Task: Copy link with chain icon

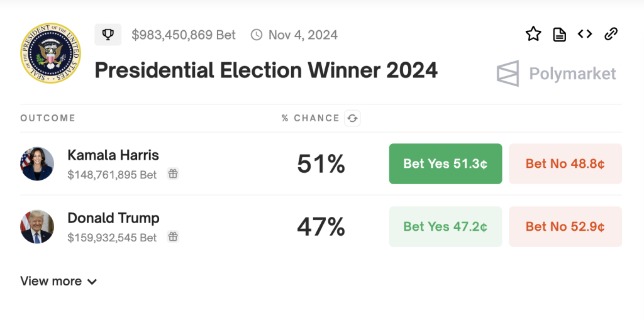Action: point(611,34)
